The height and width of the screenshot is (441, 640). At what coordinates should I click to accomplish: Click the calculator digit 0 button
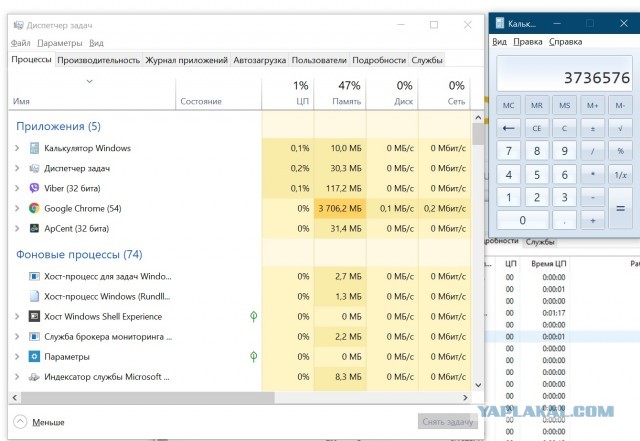pyautogui.click(x=522, y=220)
